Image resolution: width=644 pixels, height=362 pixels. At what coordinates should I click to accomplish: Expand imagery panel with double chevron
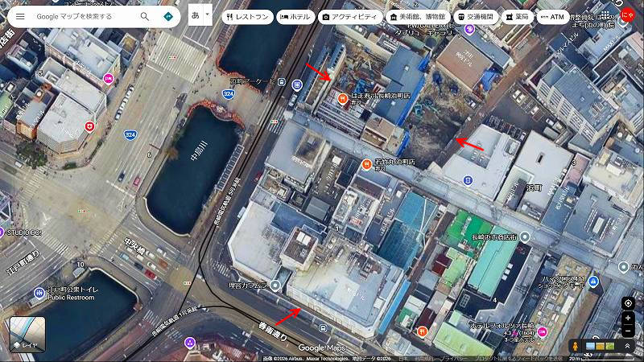(x=627, y=346)
